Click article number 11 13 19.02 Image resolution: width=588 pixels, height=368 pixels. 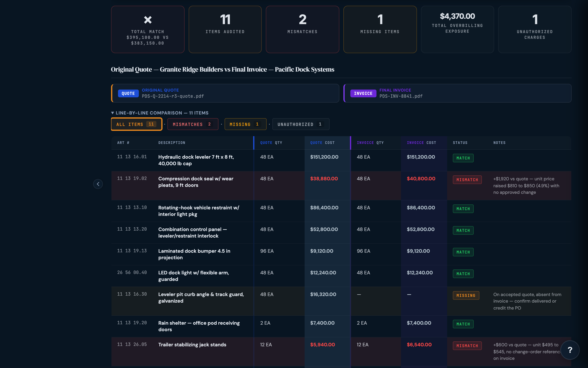click(x=132, y=179)
